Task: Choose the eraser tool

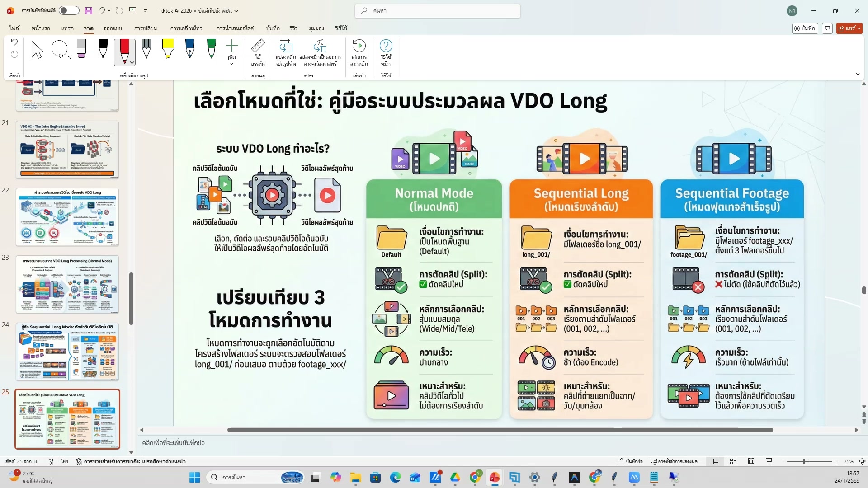Action: click(81, 49)
